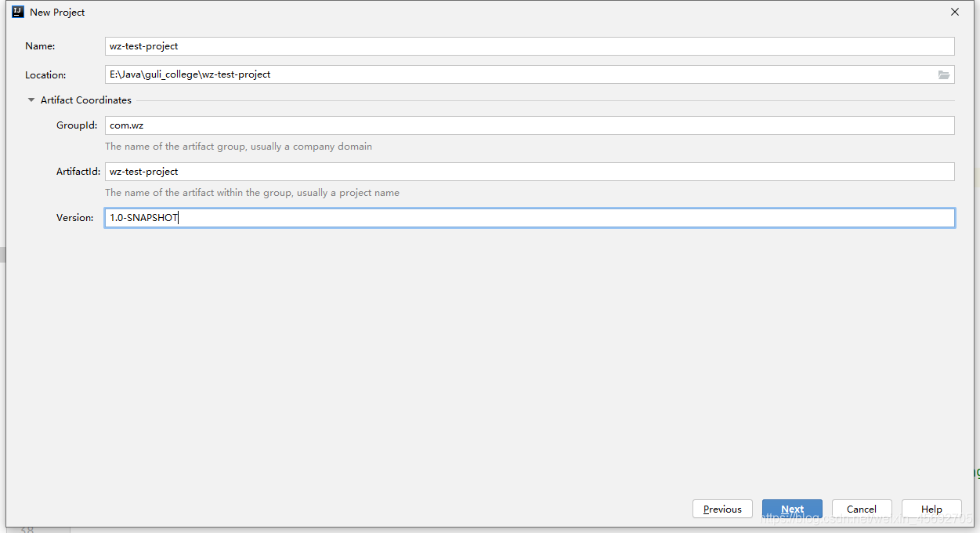Click the ArtifactId hint about project name
The image size is (980, 533).
252,193
